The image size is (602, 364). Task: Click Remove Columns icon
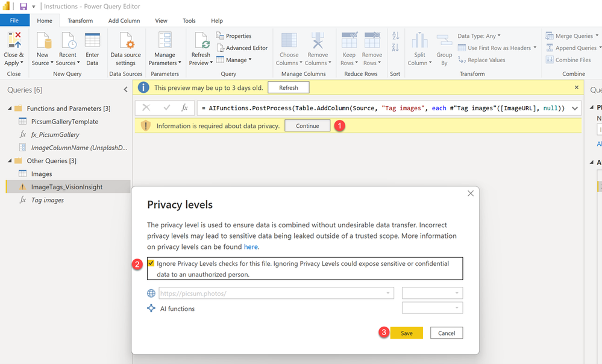[x=318, y=40]
